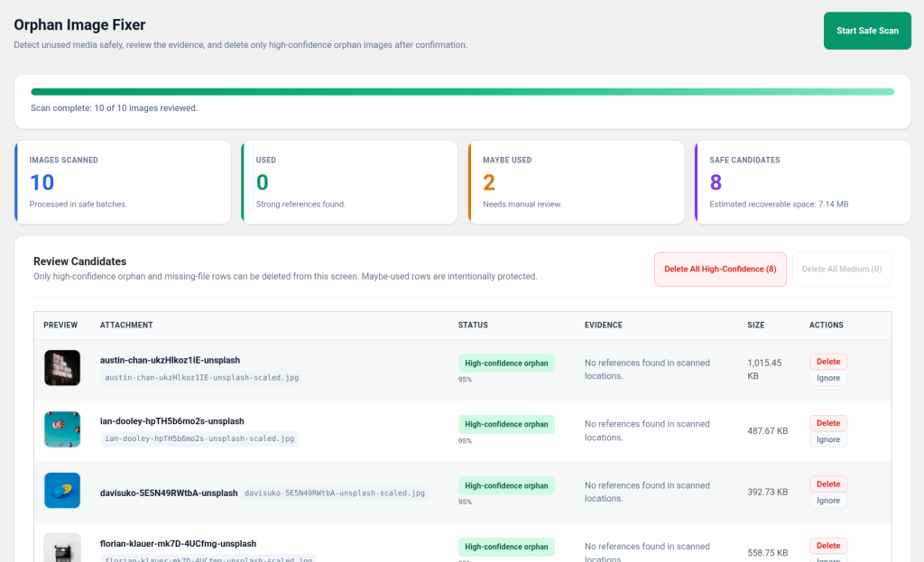Click High-confidence orphan badge in austin-chan row

pos(506,364)
